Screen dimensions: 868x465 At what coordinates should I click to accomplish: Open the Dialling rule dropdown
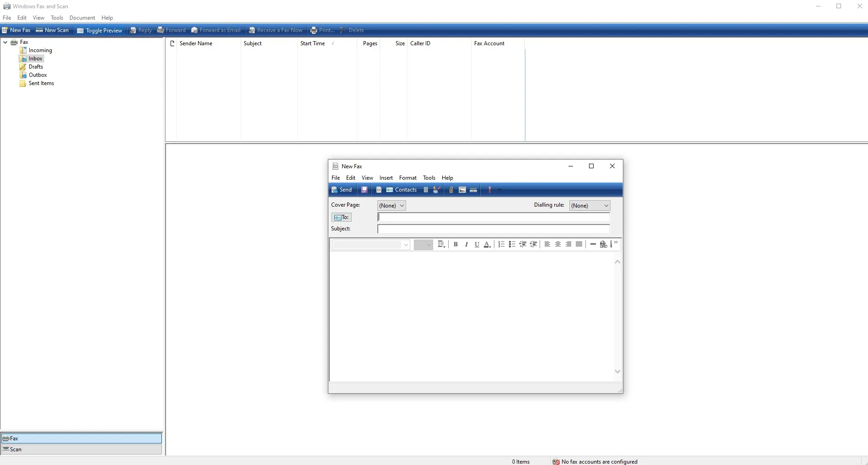coord(590,206)
